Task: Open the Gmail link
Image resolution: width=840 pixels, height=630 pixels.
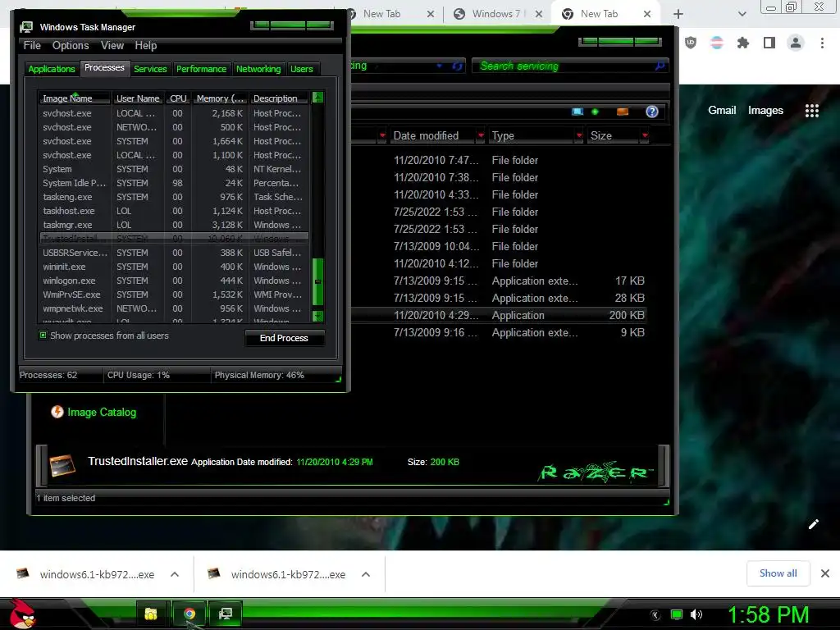Action: (722, 111)
